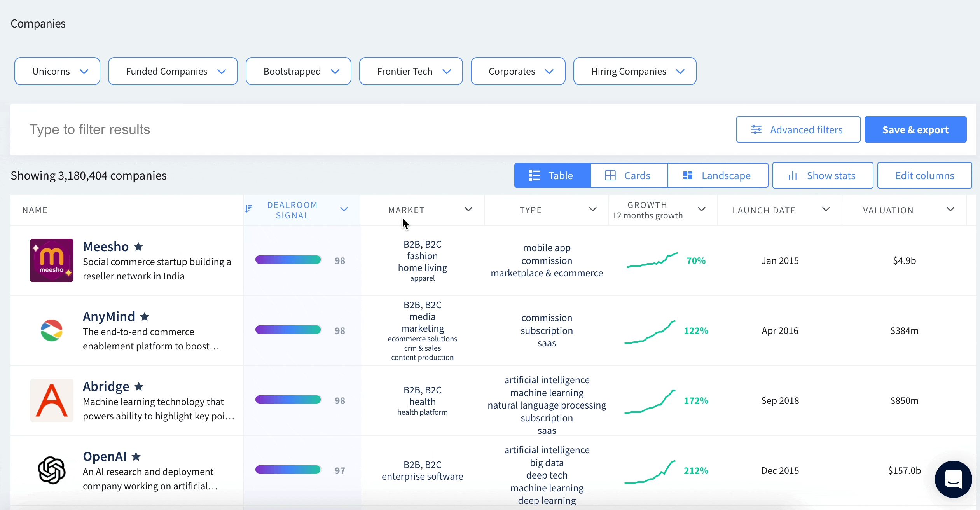Click the Landscape view icon
The width and height of the screenshot is (980, 510).
(688, 175)
